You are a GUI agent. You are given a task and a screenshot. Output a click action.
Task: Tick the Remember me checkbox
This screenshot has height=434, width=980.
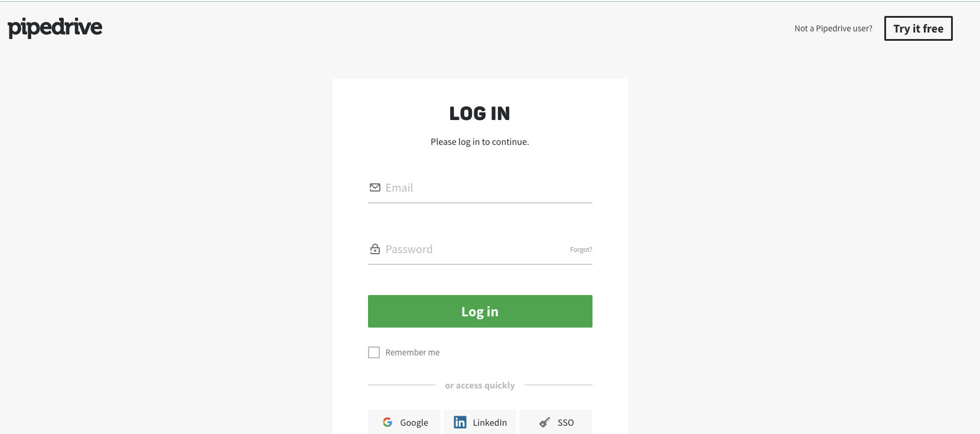[x=374, y=352]
